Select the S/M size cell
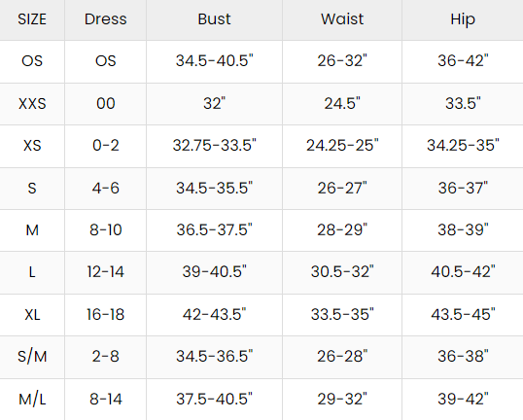Image resolution: width=523 pixels, height=420 pixels. coord(32,356)
